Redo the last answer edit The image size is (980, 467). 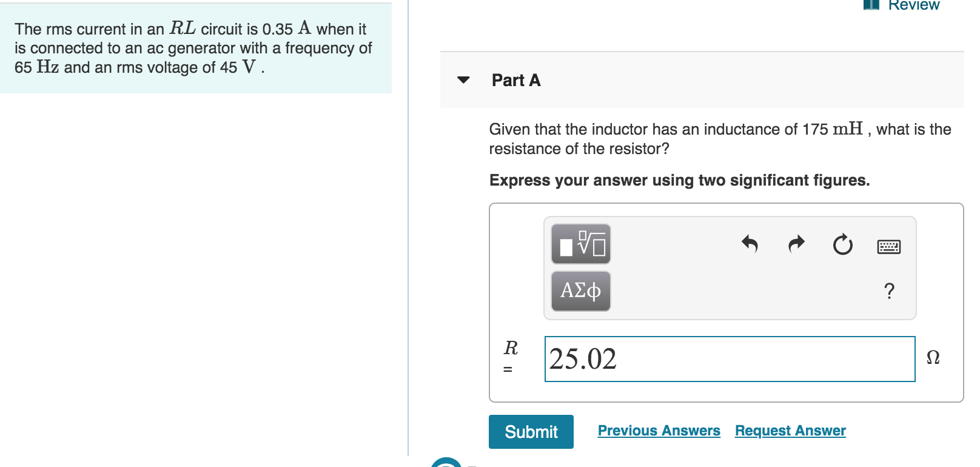[796, 244]
